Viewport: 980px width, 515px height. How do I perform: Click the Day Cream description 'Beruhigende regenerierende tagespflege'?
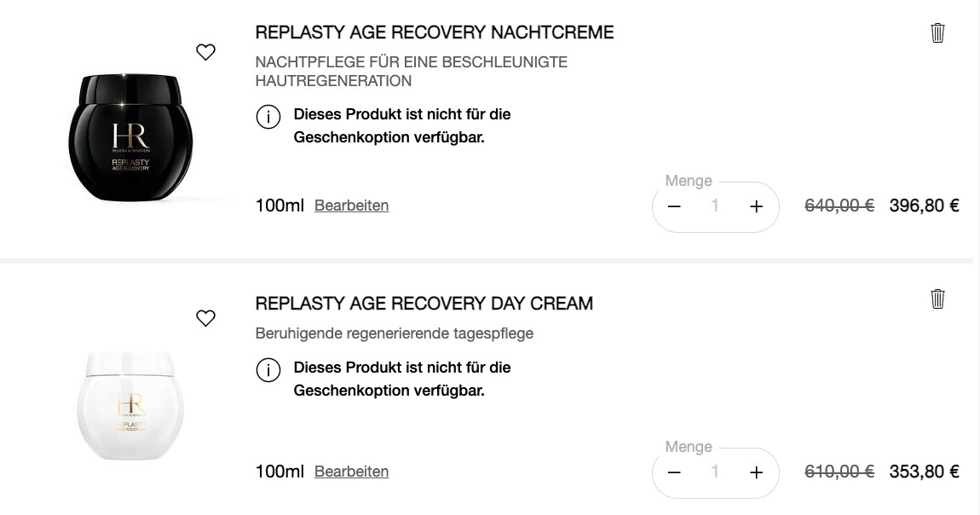(395, 333)
